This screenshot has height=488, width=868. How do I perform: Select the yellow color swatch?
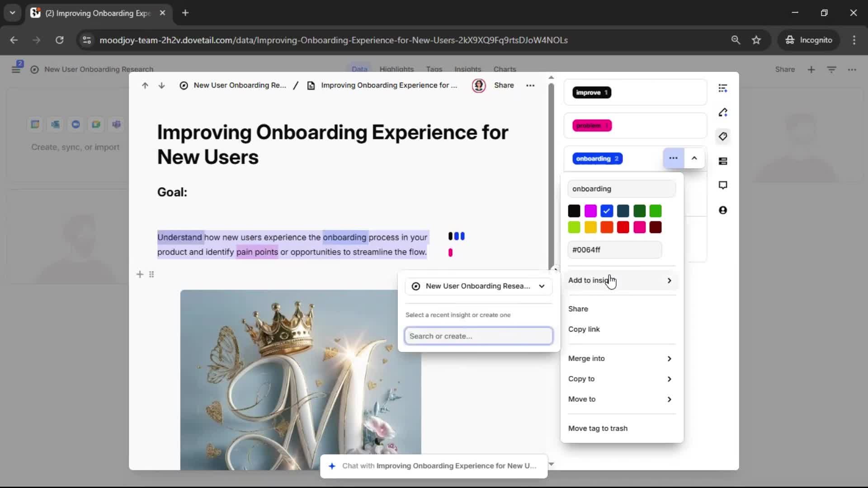click(x=590, y=227)
